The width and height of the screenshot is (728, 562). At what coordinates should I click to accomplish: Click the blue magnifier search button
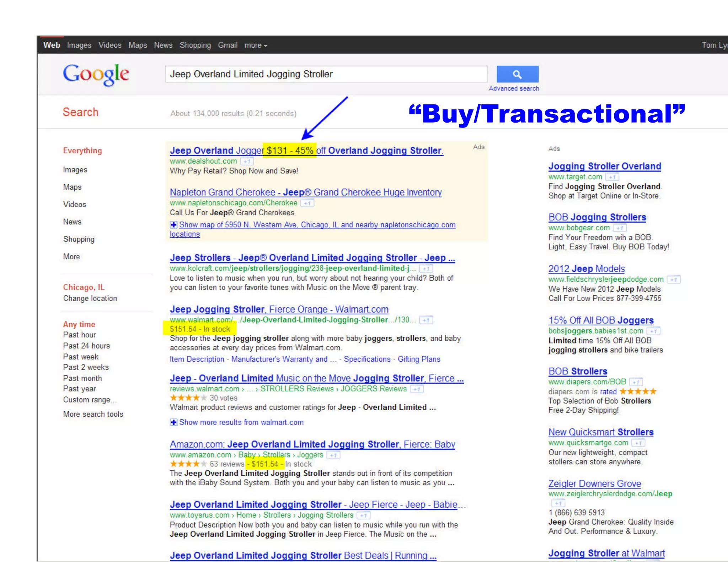tap(517, 74)
